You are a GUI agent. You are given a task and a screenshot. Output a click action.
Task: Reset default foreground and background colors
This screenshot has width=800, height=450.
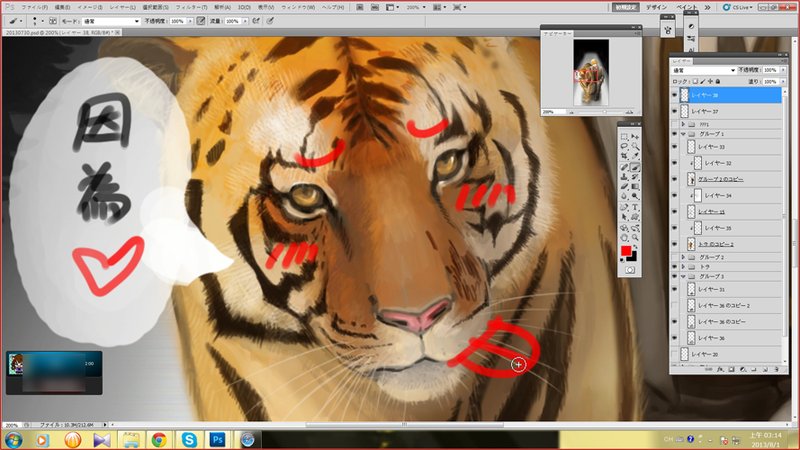point(622,261)
